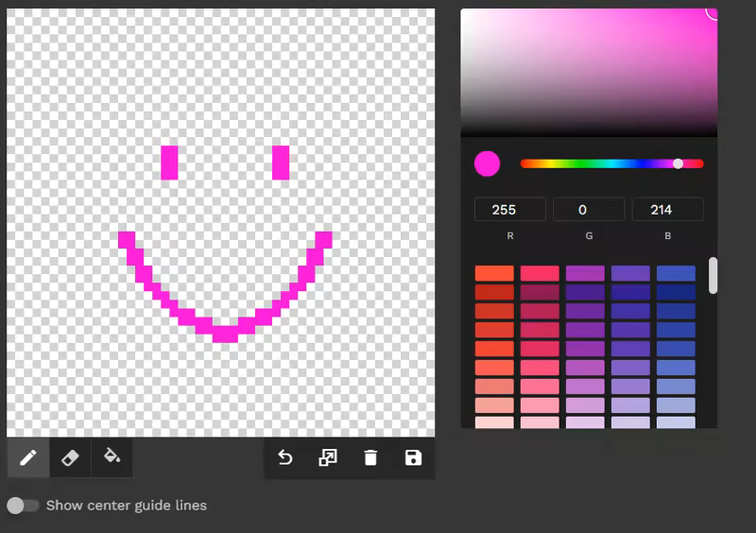Select the paint bucket fill tool
756x533 pixels.
[112, 458]
